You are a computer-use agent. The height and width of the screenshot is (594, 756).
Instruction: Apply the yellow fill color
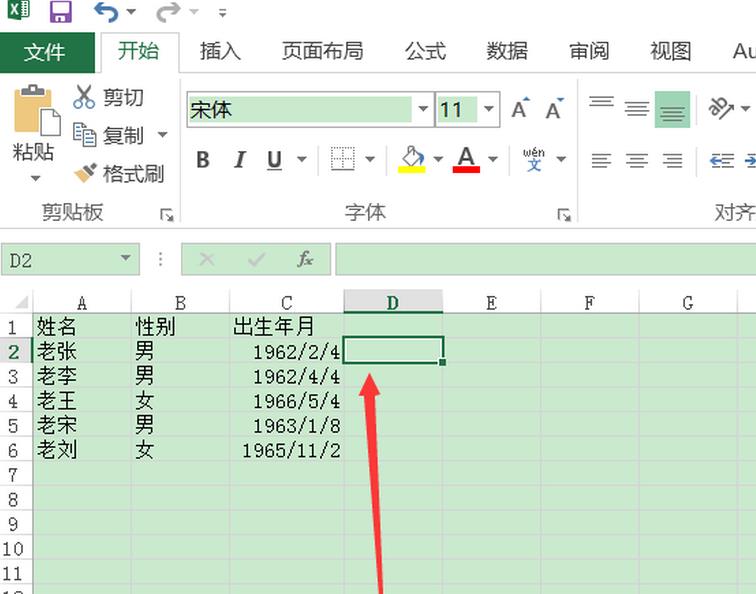[x=411, y=159]
